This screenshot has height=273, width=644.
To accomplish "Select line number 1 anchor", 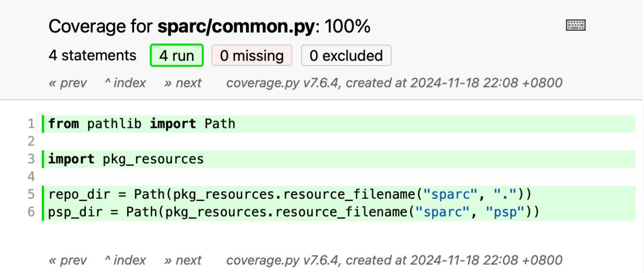I will [31, 124].
